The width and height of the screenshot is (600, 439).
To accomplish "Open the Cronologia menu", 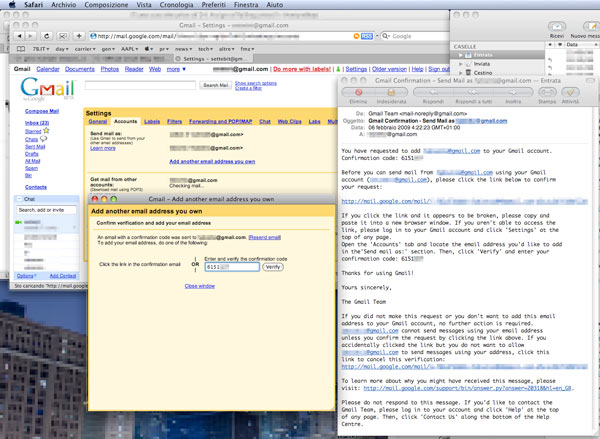I will 176,5.
